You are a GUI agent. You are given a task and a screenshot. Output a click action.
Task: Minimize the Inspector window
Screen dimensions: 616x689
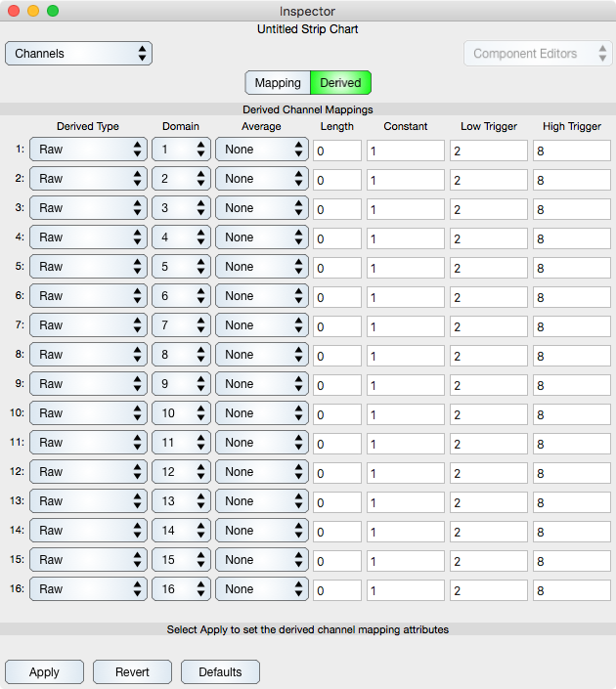point(33,11)
